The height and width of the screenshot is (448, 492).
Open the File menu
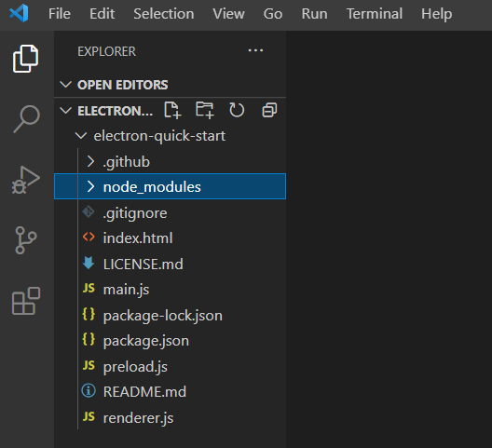click(60, 14)
